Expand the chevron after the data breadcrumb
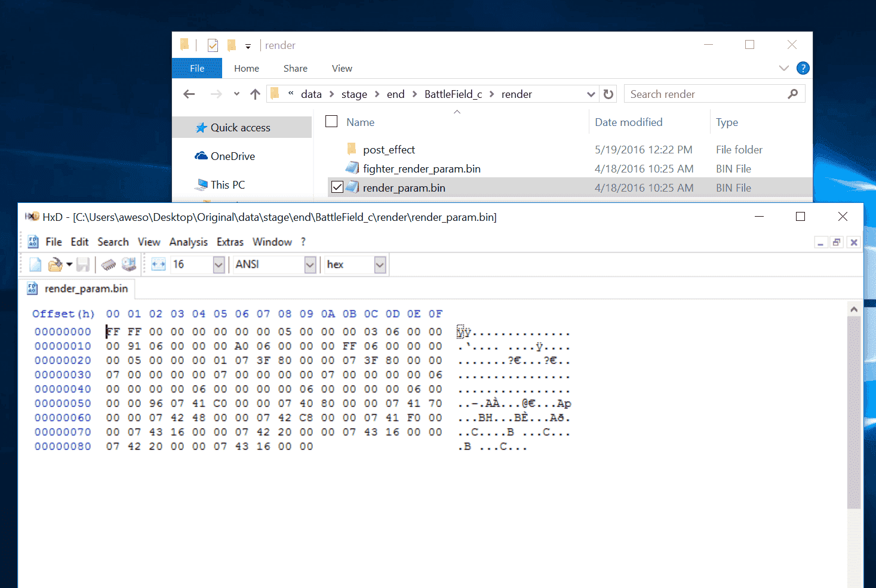876x588 pixels. 331,94
